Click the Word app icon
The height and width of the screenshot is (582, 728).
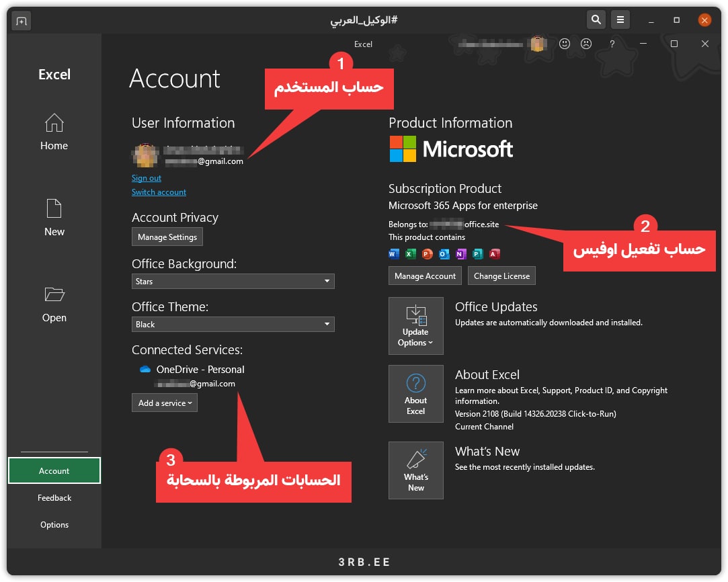point(394,254)
